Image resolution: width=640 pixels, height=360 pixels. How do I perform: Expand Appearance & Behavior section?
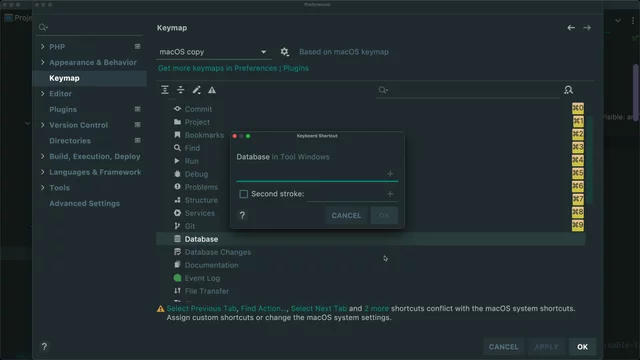[42, 62]
